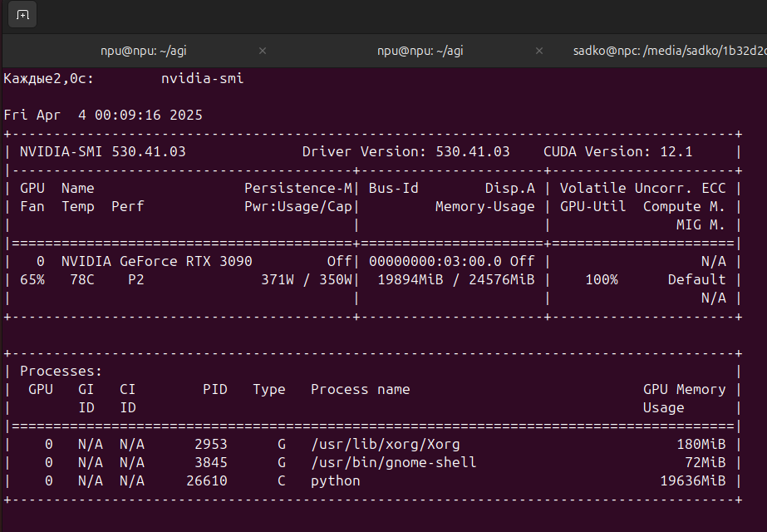Viewport: 767px width, 532px height.
Task: Click the 19894MiB / 24576MiB memory usage
Action: coord(455,279)
